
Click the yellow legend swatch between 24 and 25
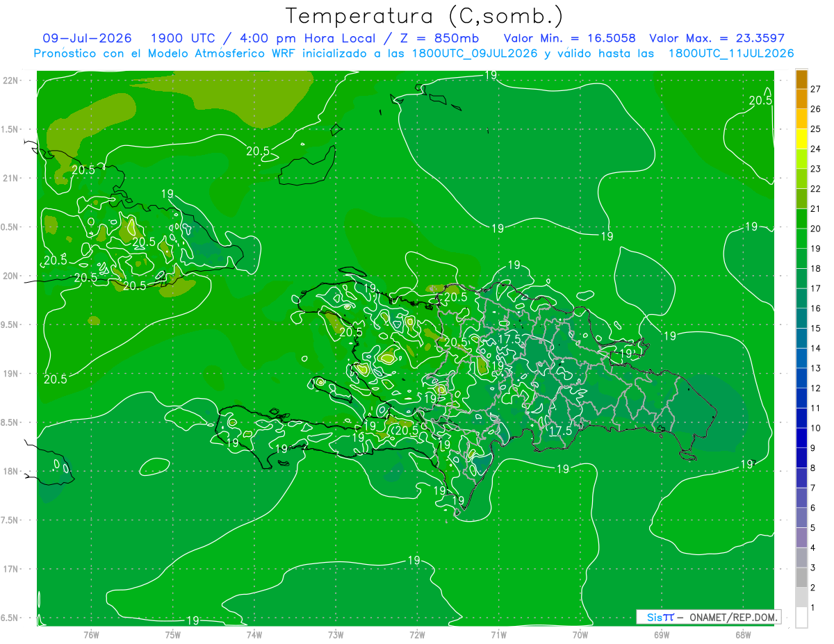click(801, 139)
